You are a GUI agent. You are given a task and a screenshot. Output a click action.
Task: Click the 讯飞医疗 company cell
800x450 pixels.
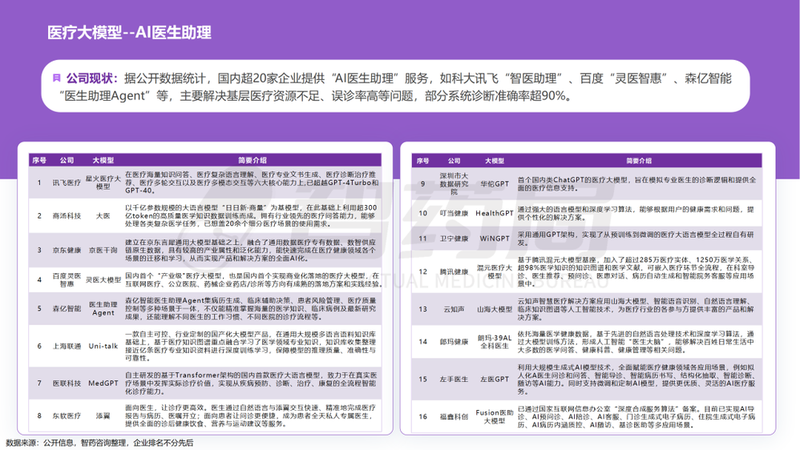(66, 182)
